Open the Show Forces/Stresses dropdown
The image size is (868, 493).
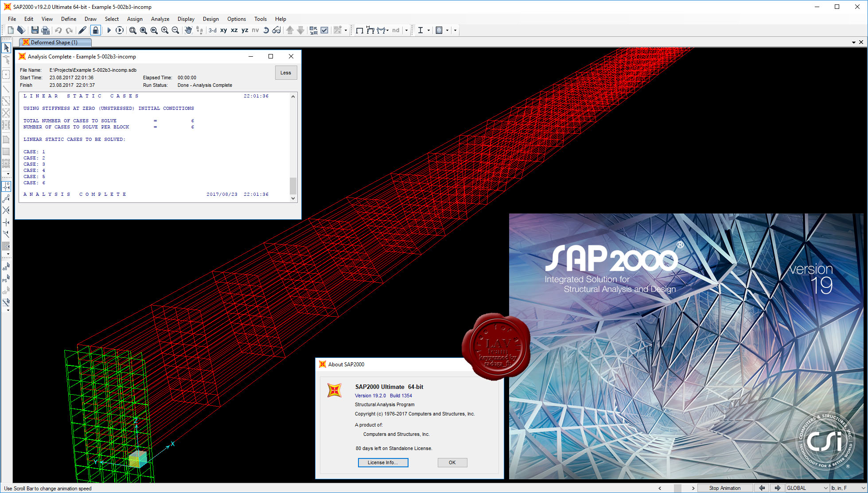pyautogui.click(x=388, y=30)
